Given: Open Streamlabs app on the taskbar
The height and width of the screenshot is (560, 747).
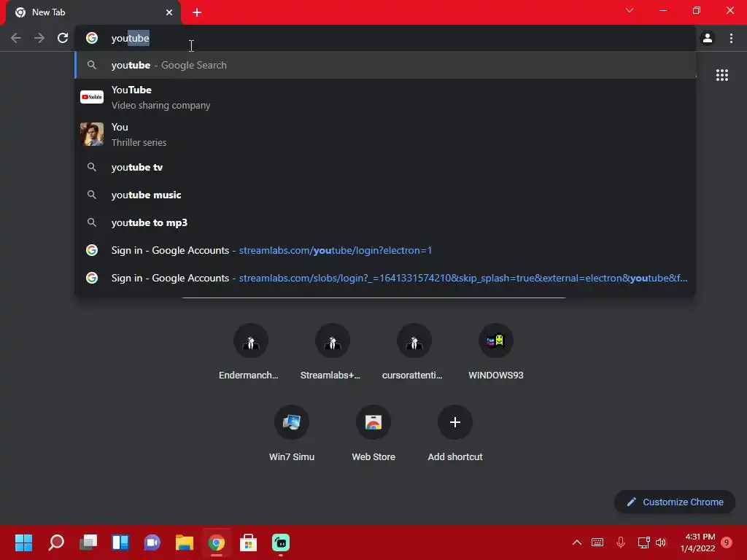Looking at the screenshot, I should click(x=281, y=542).
